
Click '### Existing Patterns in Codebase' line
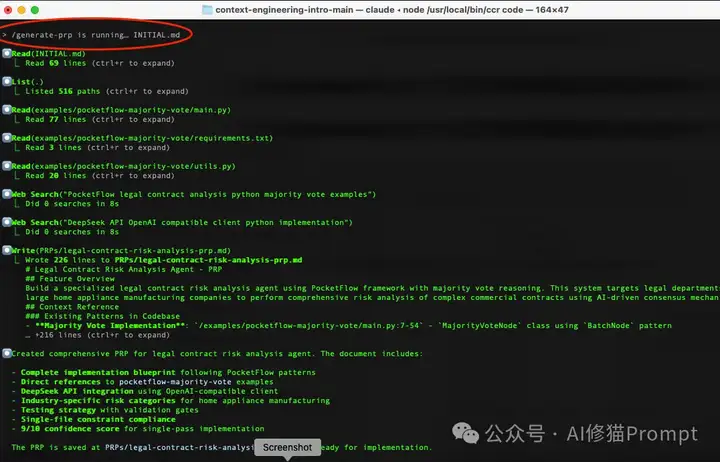(x=102, y=316)
